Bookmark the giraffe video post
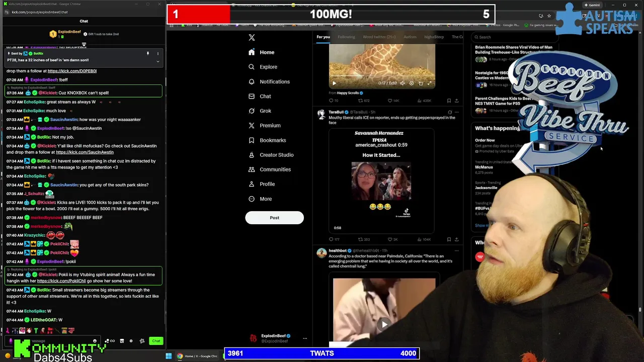 tap(449, 101)
